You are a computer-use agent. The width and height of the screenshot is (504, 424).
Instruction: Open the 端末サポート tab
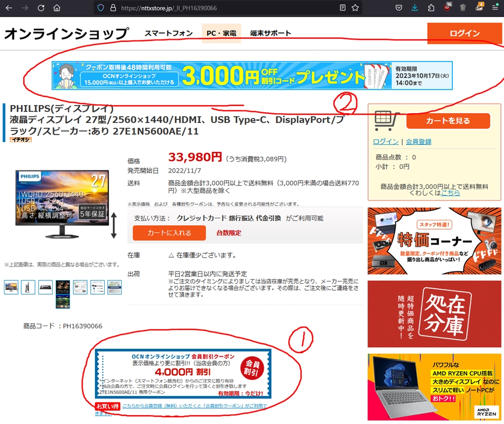pos(270,33)
